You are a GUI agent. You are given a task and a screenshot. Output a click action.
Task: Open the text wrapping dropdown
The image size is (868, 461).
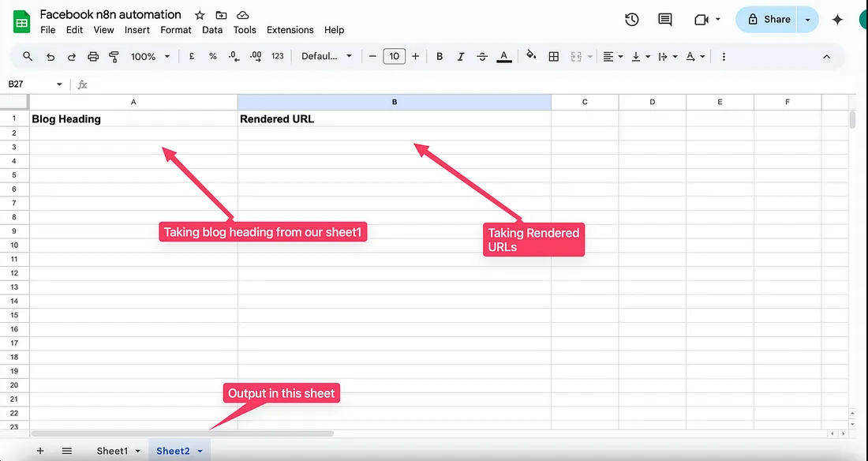point(668,57)
